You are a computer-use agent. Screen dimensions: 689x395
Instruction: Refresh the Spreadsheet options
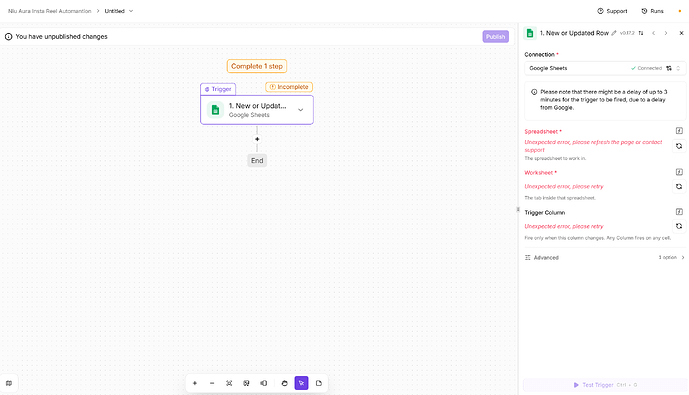pos(679,146)
